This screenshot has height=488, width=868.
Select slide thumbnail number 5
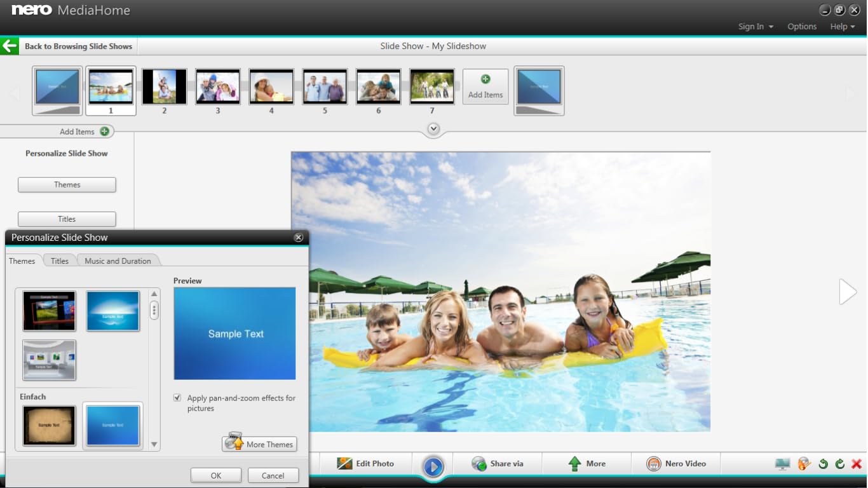point(325,86)
